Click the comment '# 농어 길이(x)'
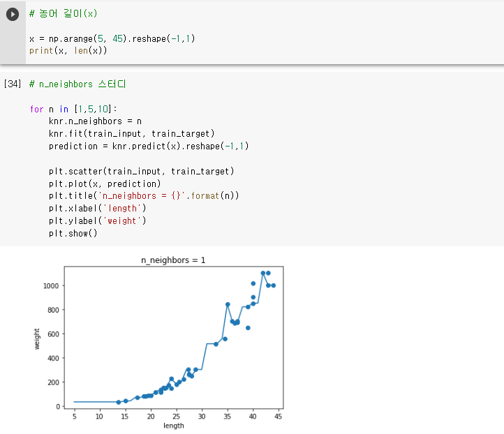The width and height of the screenshot is (504, 434). [x=63, y=13]
